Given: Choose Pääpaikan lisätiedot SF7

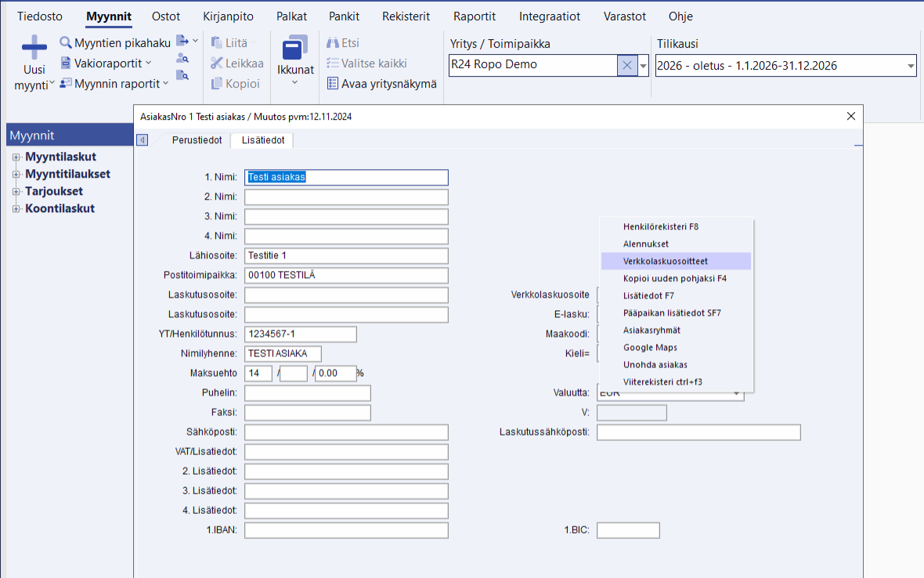Looking at the screenshot, I should pyautogui.click(x=676, y=312).
